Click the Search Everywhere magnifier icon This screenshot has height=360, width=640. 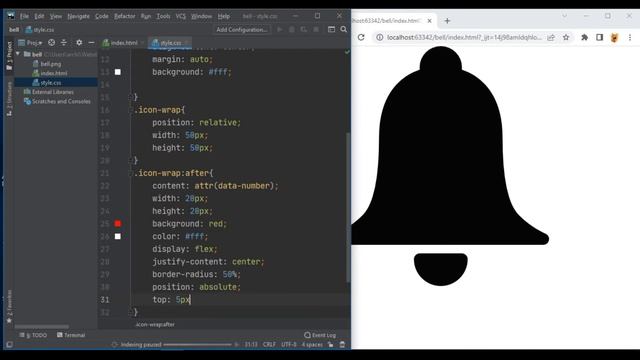click(344, 29)
